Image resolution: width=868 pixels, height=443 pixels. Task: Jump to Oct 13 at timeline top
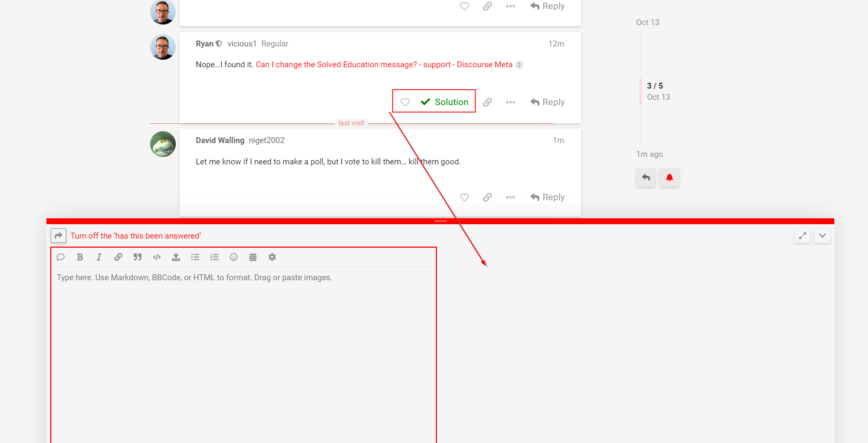coord(647,22)
